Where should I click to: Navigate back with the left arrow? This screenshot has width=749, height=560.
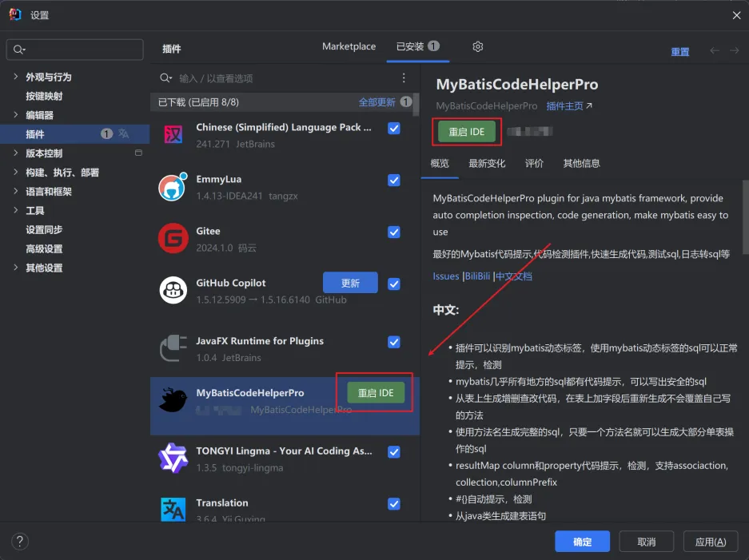tap(714, 50)
